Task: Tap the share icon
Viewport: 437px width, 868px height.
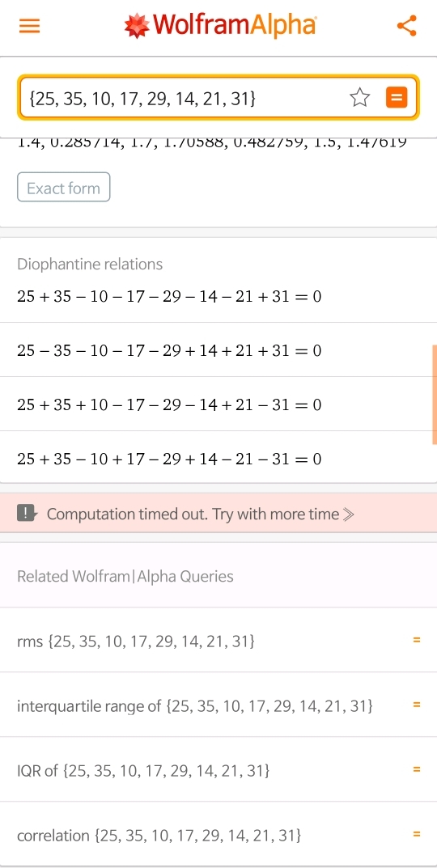Action: (406, 25)
